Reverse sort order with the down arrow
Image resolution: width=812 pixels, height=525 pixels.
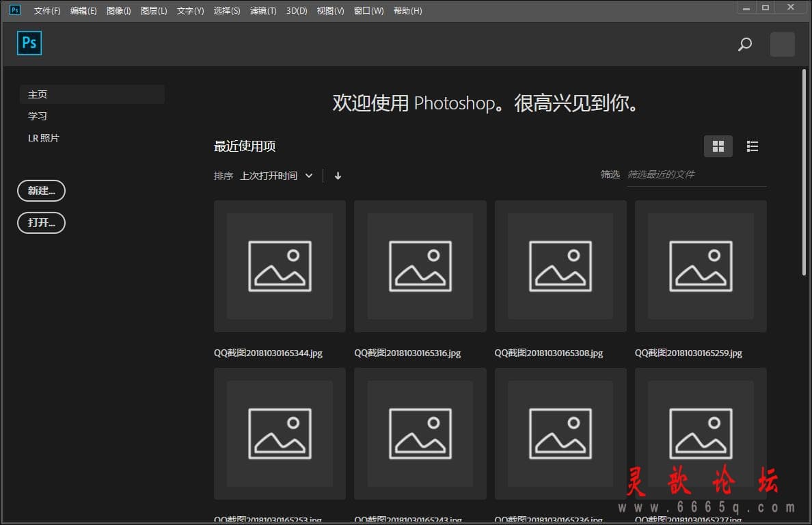coord(338,176)
